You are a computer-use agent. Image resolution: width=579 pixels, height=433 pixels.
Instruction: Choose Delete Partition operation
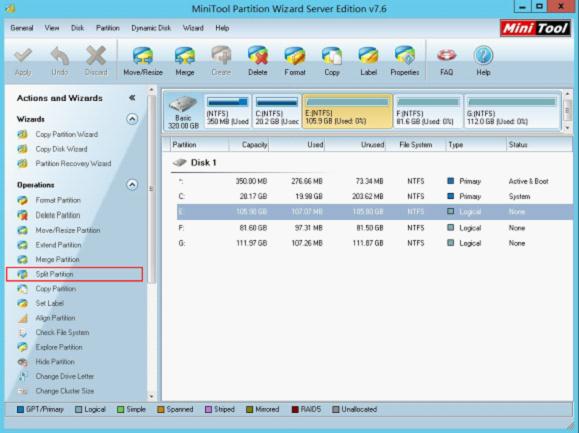tap(58, 215)
